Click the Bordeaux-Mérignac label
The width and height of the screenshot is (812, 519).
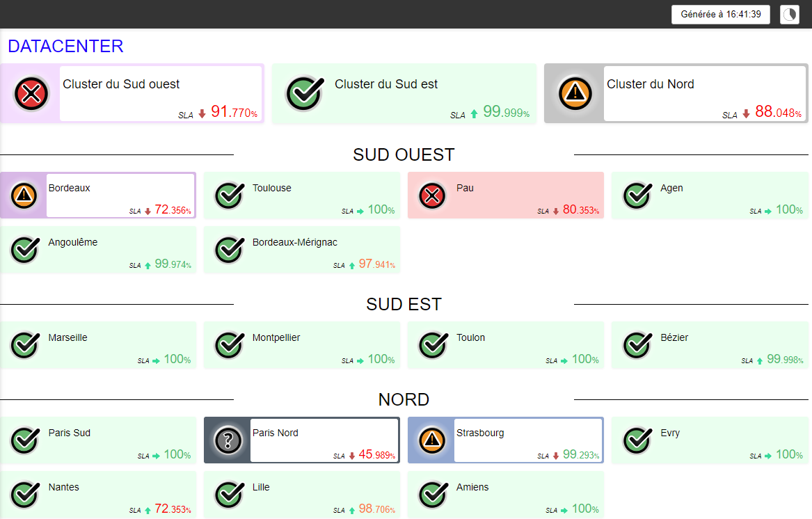point(294,243)
